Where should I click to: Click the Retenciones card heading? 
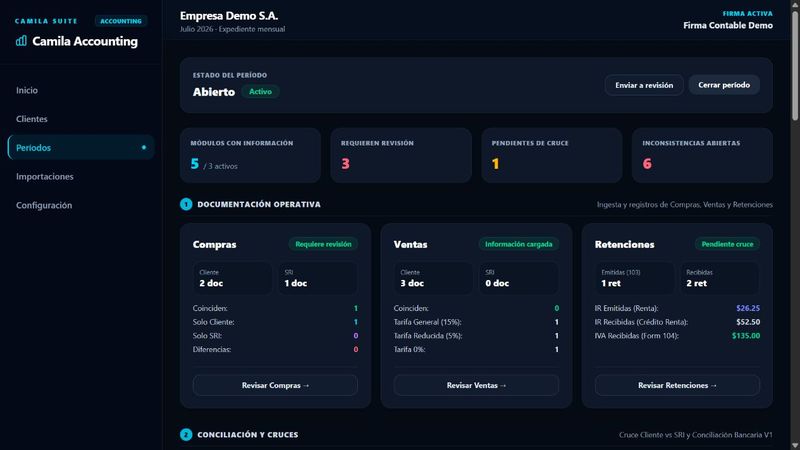624,244
